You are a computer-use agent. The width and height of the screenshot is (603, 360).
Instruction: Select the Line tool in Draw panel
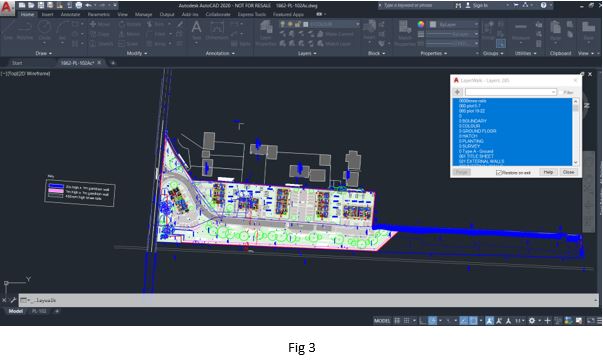[8, 30]
